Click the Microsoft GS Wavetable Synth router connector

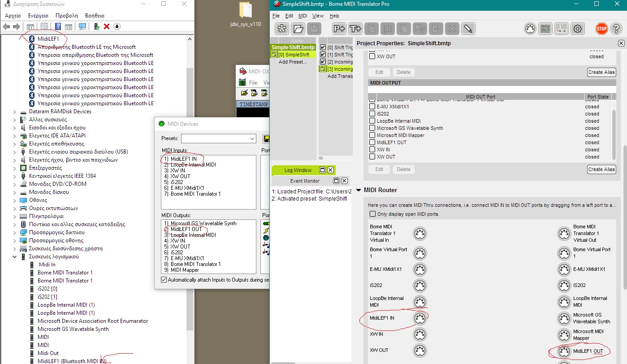point(564,318)
